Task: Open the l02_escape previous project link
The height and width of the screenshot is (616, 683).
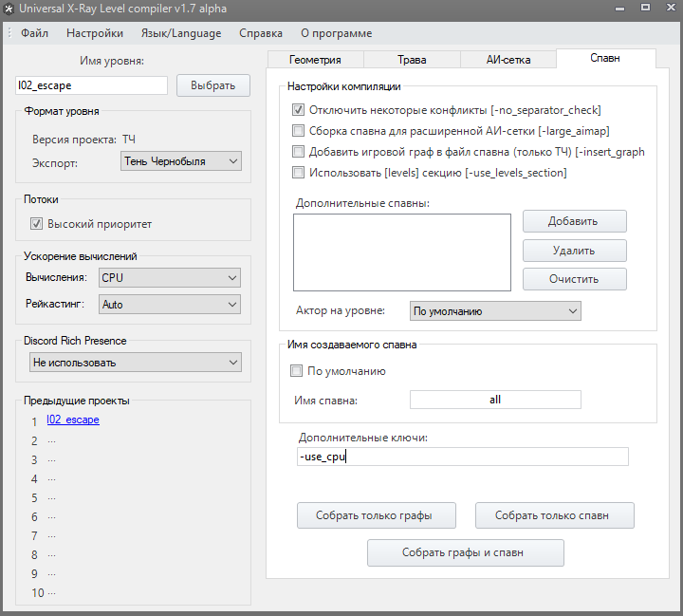Action: coord(73,420)
